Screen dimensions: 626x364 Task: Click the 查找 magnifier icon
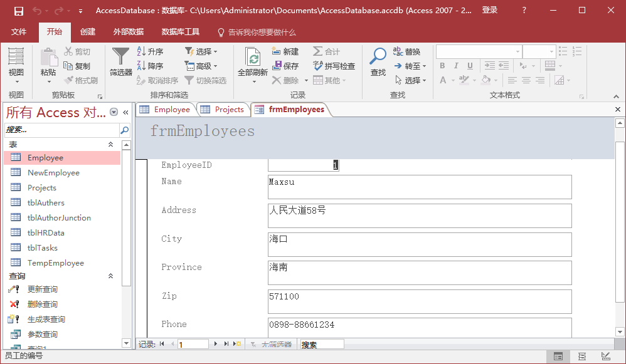tap(378, 57)
